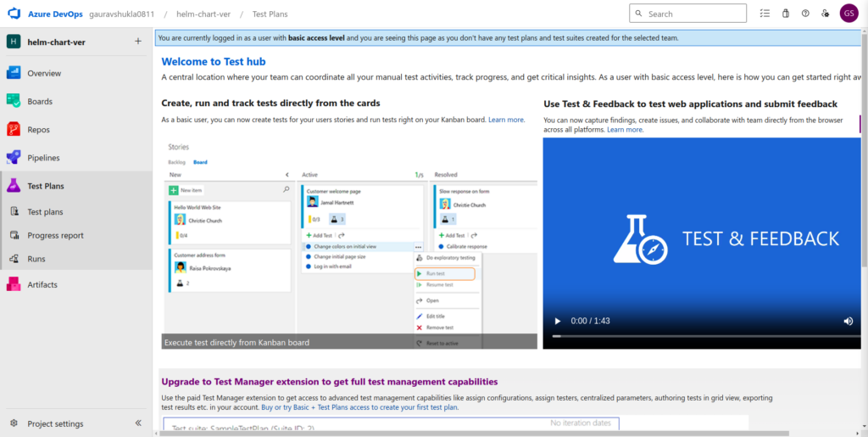Open the Artifacts hub icon
The height and width of the screenshot is (437, 868).
14,285
